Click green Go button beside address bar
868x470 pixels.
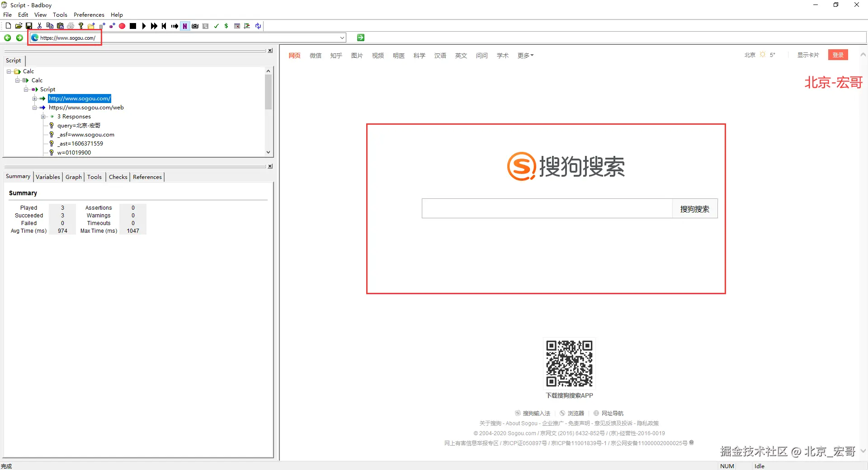tap(361, 38)
